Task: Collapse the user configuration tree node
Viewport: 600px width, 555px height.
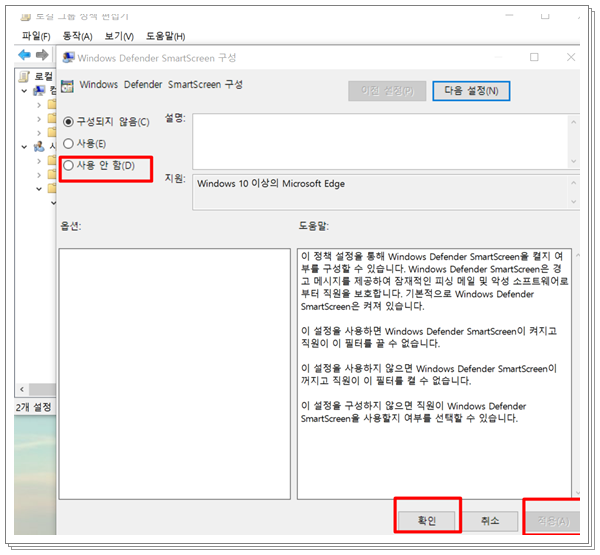Action: point(24,147)
